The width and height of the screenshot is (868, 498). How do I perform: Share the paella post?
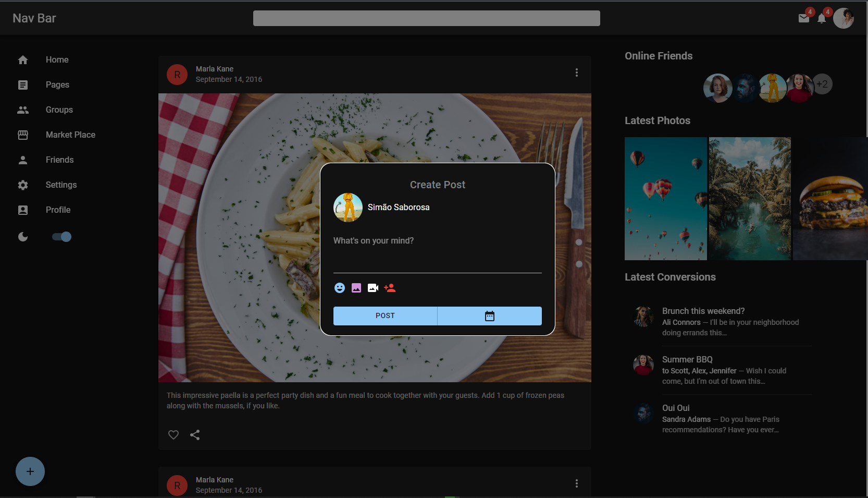pyautogui.click(x=195, y=435)
